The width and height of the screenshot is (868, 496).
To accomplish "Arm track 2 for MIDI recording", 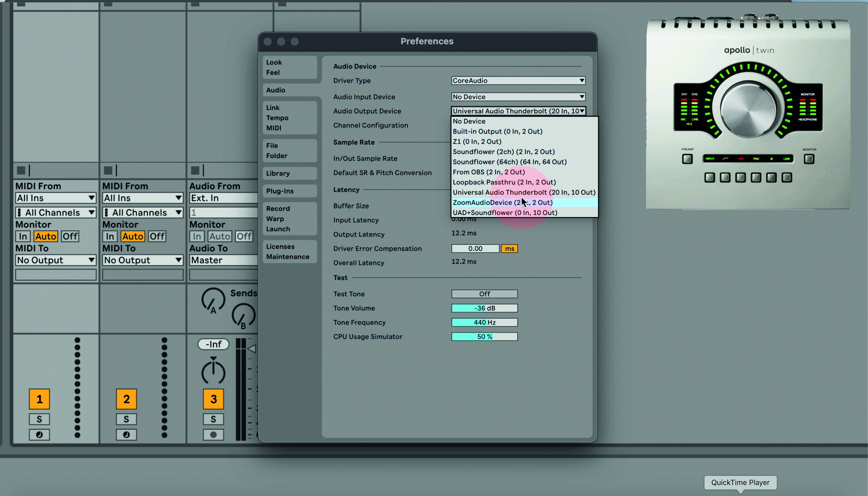I will 127,435.
